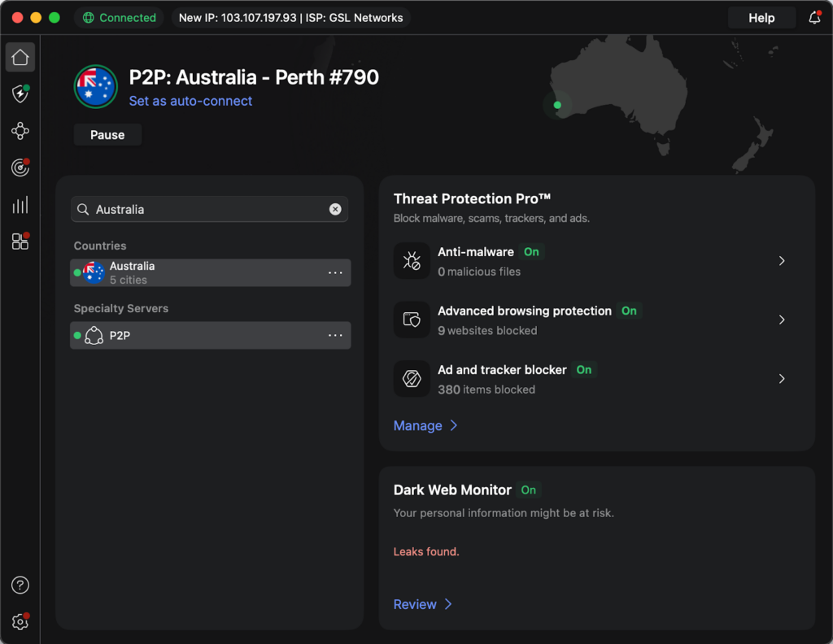833x644 pixels.
Task: Open the apps grid icon in sidebar
Action: (x=20, y=241)
